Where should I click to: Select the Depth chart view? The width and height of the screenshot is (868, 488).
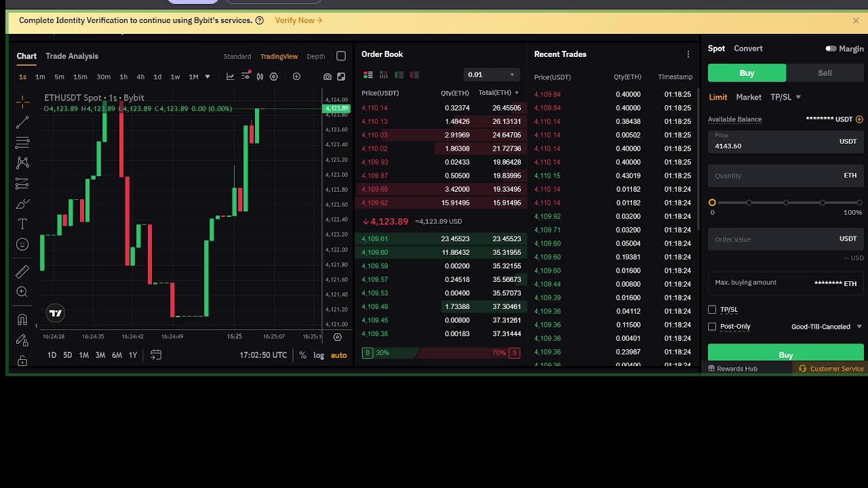point(316,56)
